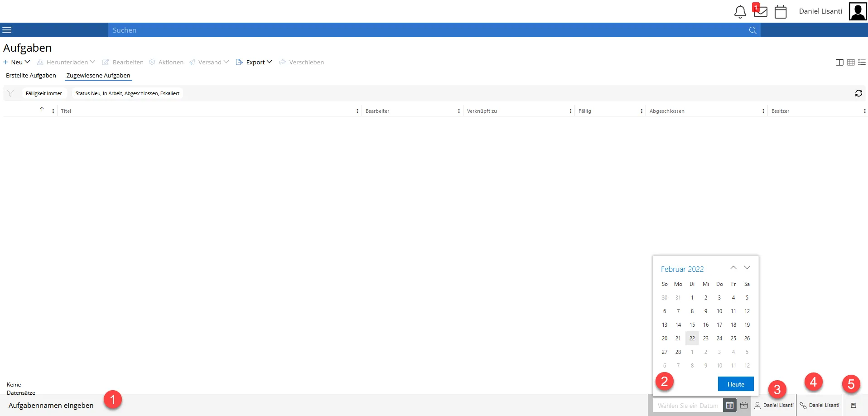Screen dimensions: 868x416
Task: Open Verknüpft zu column options menu
Action: click(570, 111)
